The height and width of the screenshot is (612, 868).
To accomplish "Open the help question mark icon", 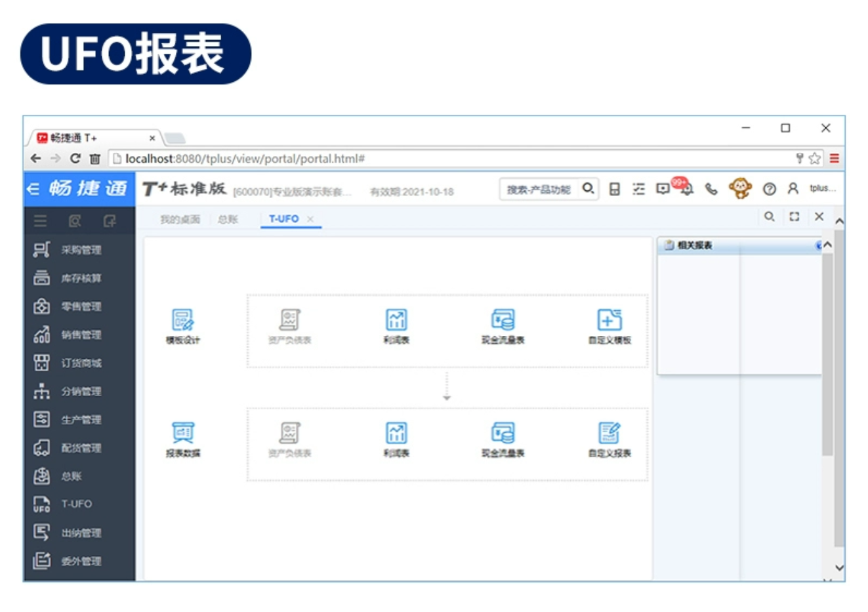I will (x=770, y=190).
